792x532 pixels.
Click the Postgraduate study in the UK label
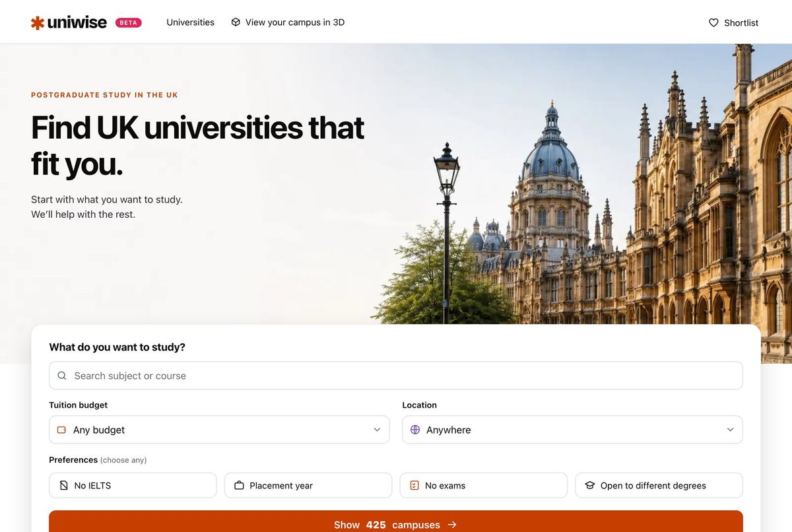104,95
